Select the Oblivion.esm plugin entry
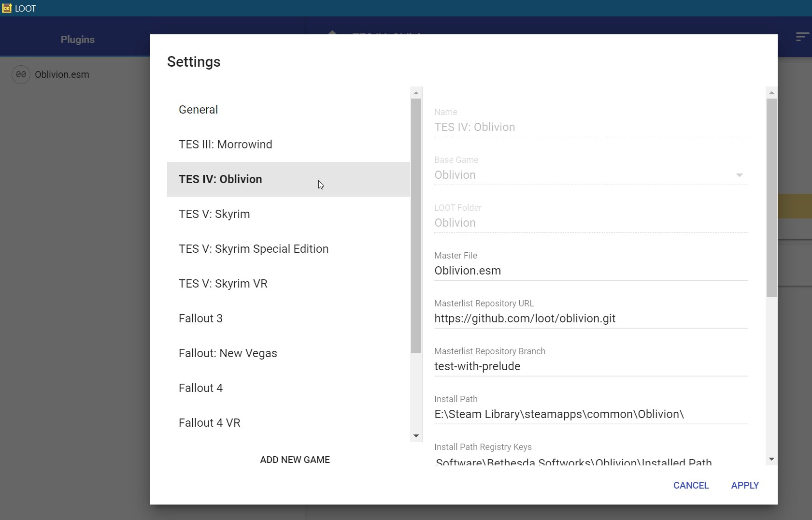 coord(61,74)
